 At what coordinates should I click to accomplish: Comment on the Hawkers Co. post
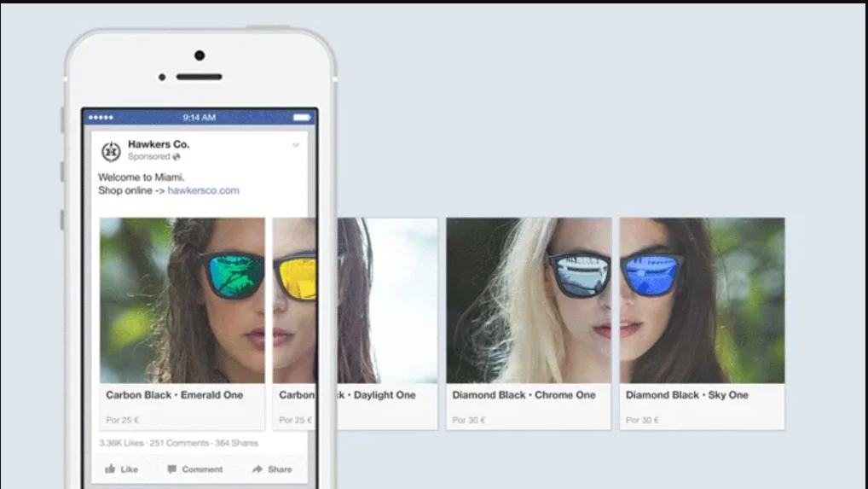[194, 469]
